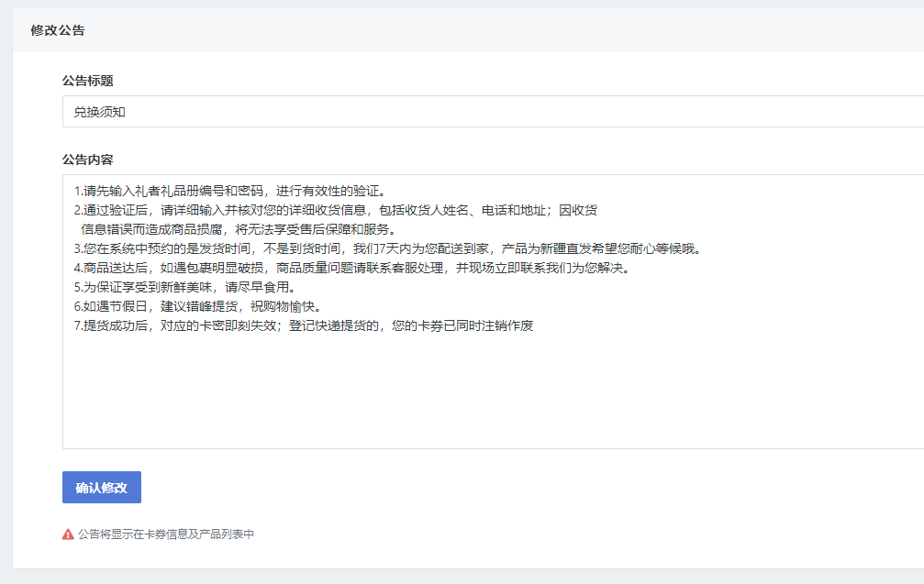Click the 公告内容 field label

(88, 160)
